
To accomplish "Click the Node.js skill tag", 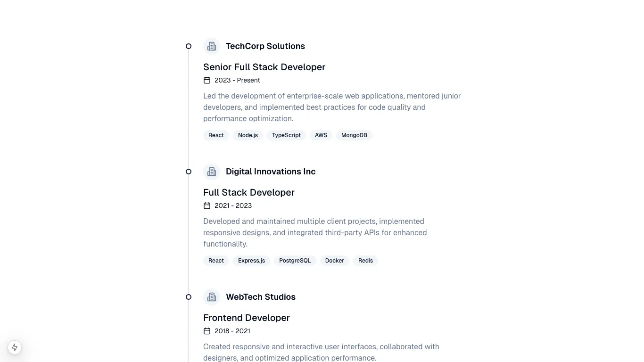I will (248, 135).
